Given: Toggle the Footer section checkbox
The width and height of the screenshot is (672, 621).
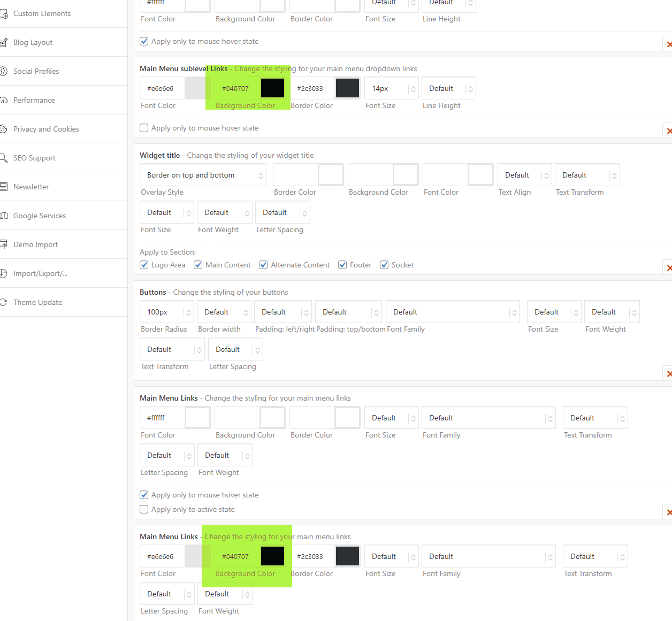Looking at the screenshot, I should click(x=342, y=265).
